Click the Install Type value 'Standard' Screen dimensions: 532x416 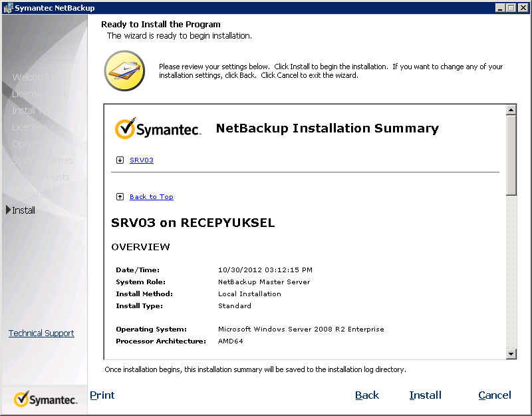pos(235,306)
